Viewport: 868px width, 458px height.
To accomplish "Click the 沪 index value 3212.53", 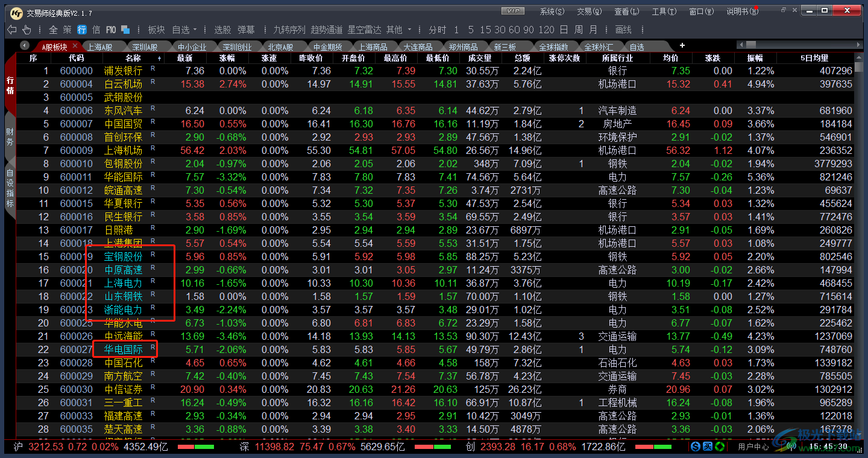I will coord(46,447).
